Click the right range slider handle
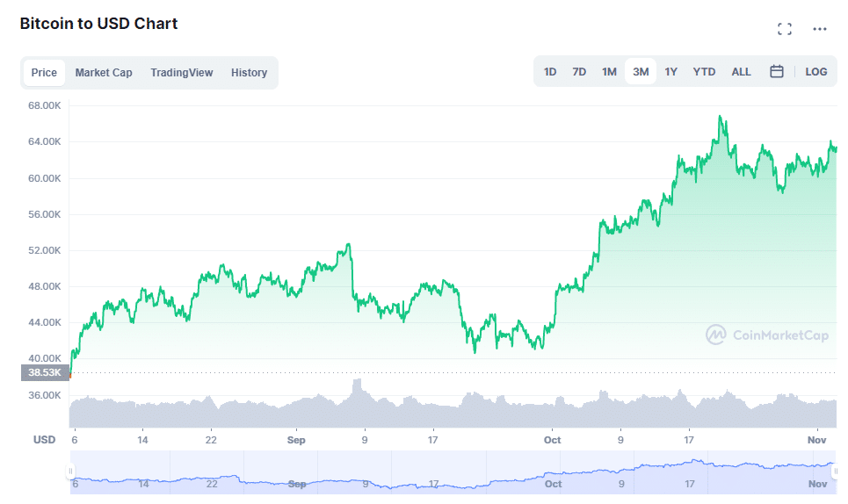848x504 pixels. click(x=834, y=472)
